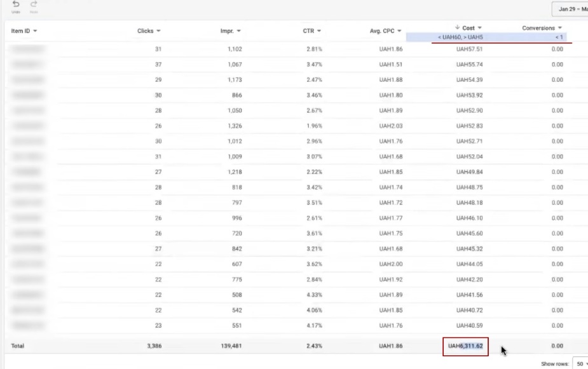Open the Cost column dropdown arrow

click(x=480, y=28)
